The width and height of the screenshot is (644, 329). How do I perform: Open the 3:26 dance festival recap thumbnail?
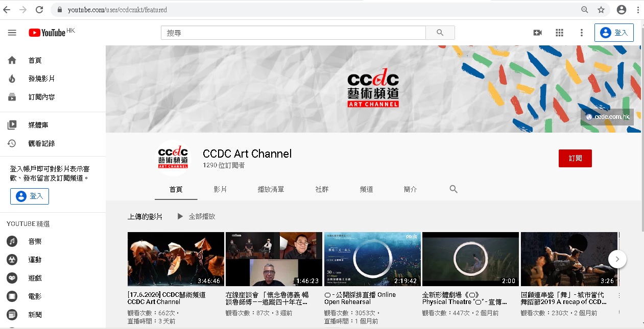569,259
